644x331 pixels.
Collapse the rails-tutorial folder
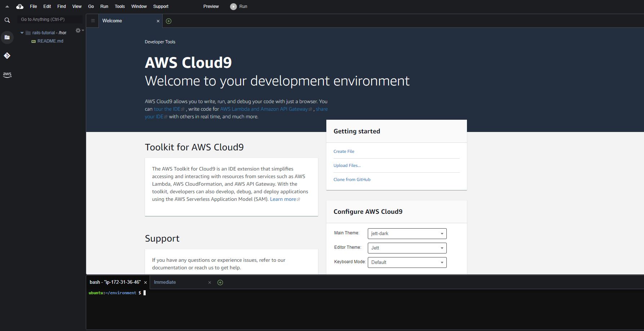22,33
